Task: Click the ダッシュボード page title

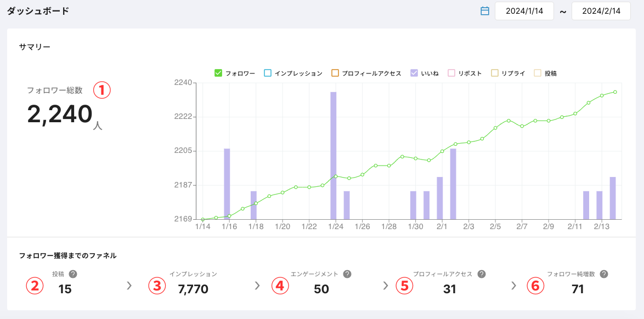Action: (x=38, y=11)
